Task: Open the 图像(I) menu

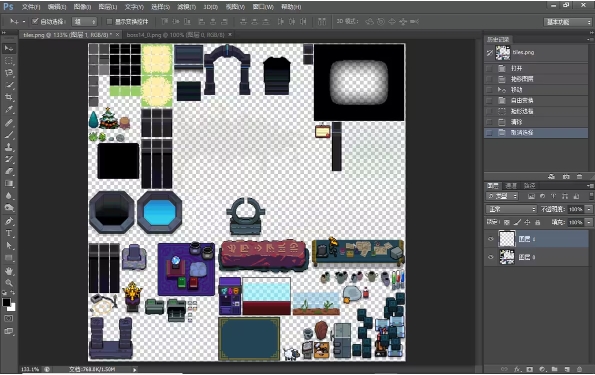Action: [82, 7]
